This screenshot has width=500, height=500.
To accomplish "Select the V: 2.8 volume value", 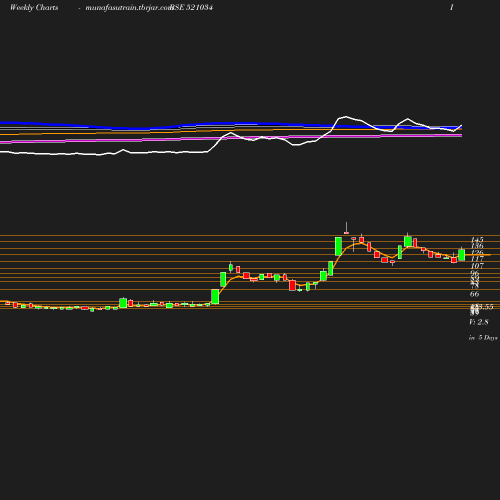I will click(479, 322).
